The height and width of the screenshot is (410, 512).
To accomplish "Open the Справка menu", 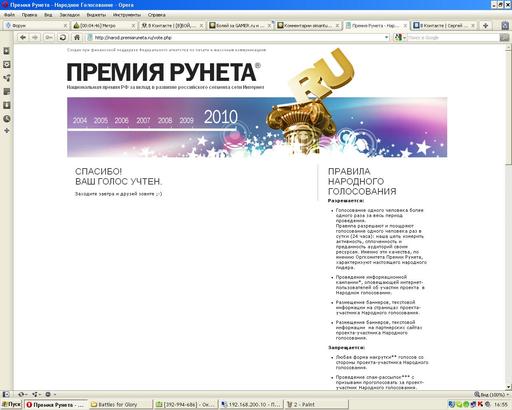I will coord(156,15).
